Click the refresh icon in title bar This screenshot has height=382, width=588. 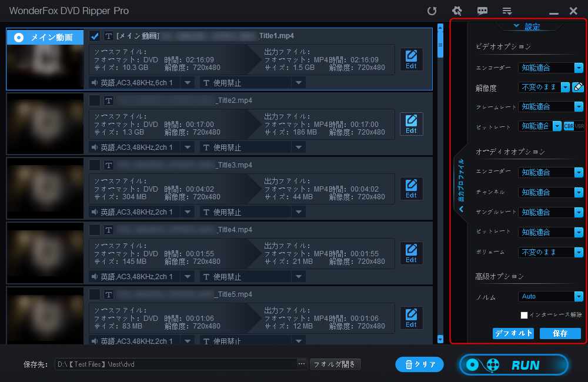[x=432, y=11]
